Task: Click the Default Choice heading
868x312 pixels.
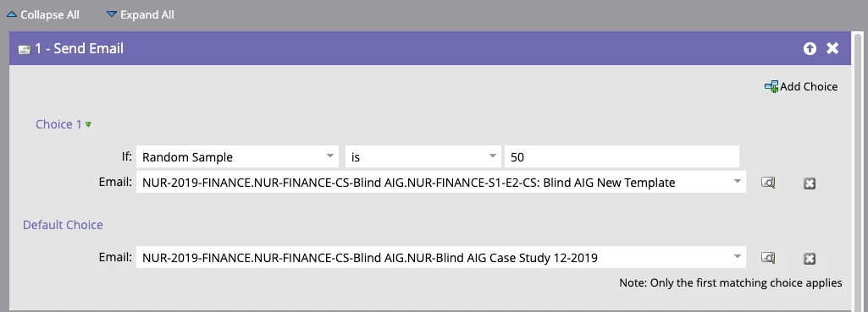Action: click(x=63, y=225)
